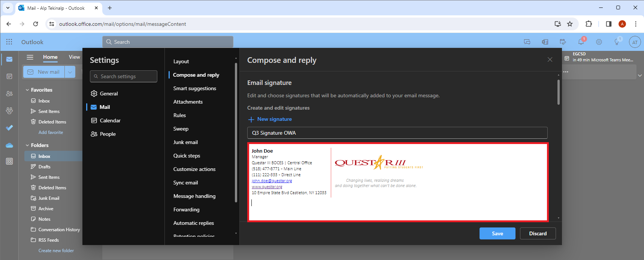This screenshot has height=260, width=644.
Task: Open Groups icon in left rail
Action: pos(9,111)
